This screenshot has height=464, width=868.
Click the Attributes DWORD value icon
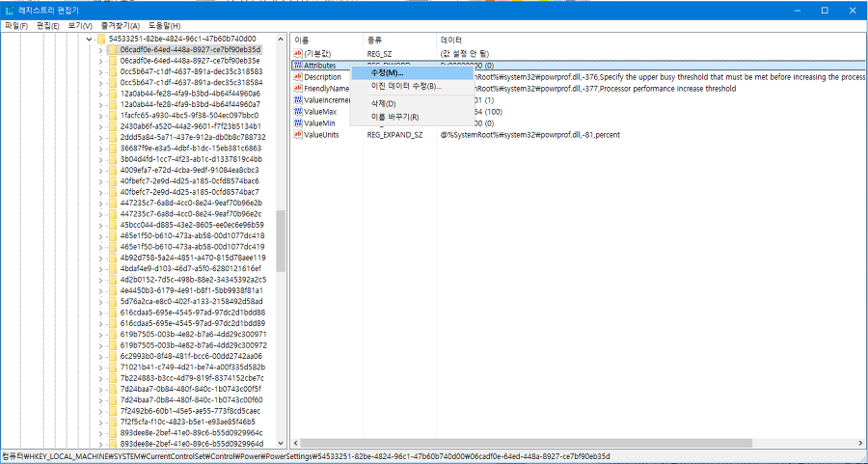(299, 66)
